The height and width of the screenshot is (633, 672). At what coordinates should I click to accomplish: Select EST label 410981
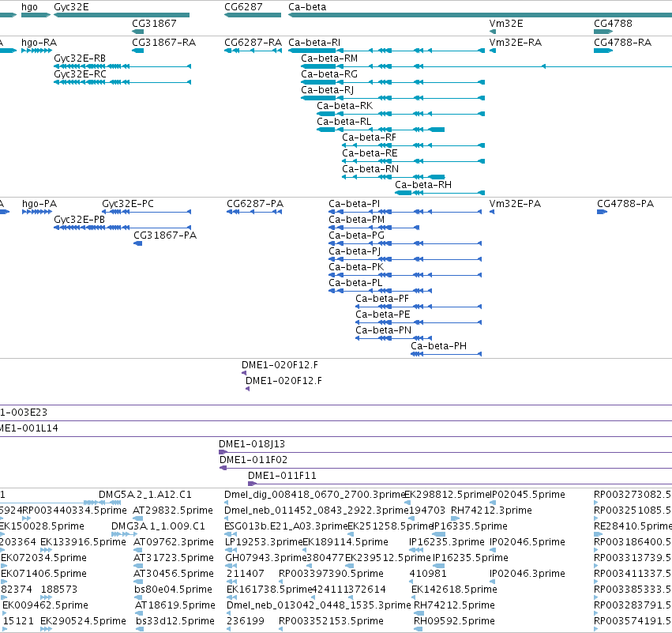tap(428, 574)
